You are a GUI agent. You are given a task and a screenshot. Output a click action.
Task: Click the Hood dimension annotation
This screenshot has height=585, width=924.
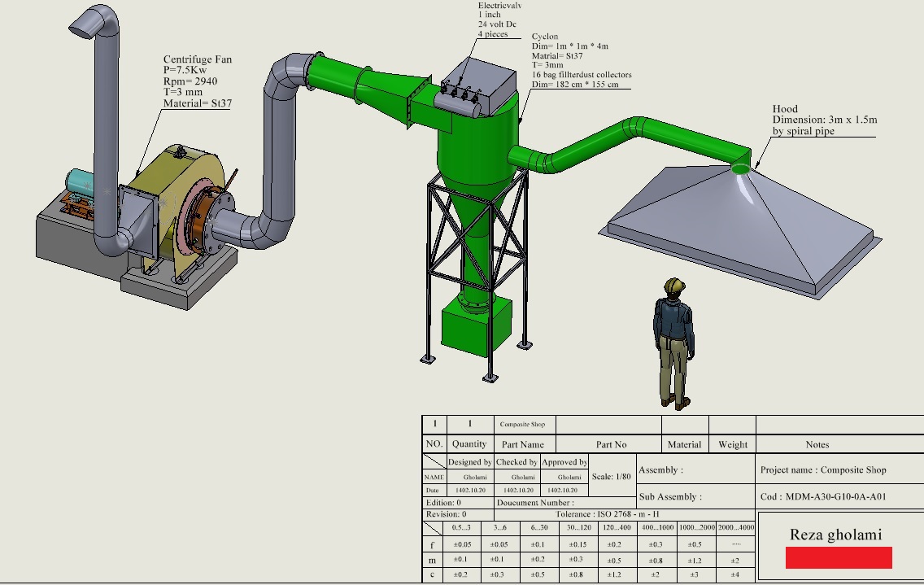pyautogui.click(x=823, y=120)
